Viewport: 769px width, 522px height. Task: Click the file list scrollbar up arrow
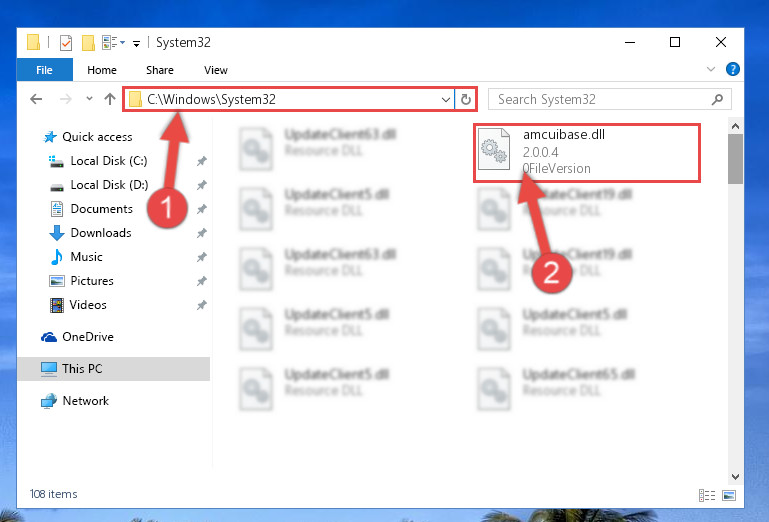point(735,126)
